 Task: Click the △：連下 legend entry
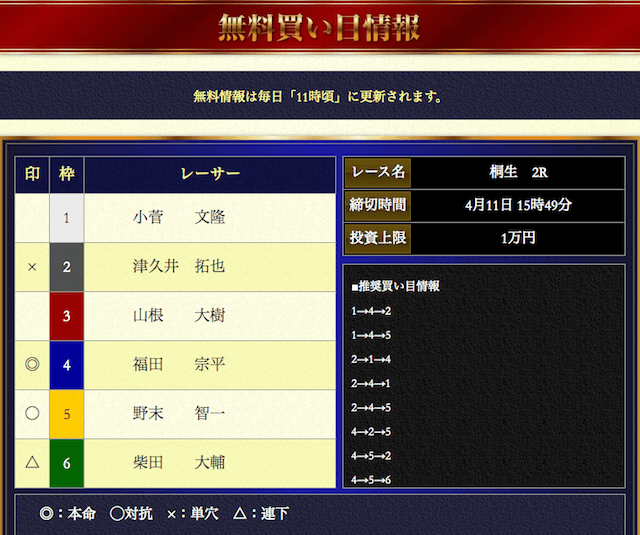tap(261, 513)
